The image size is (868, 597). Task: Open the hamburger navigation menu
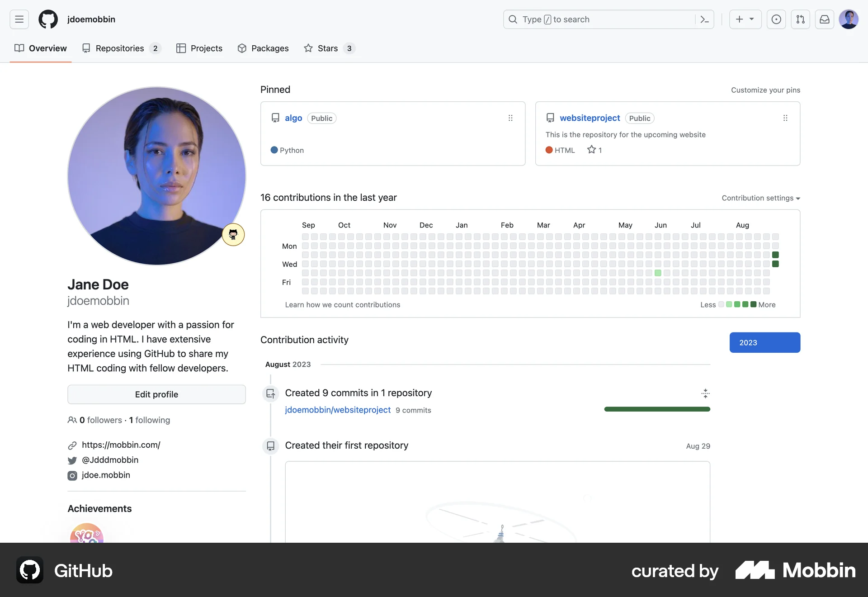pyautogui.click(x=19, y=19)
